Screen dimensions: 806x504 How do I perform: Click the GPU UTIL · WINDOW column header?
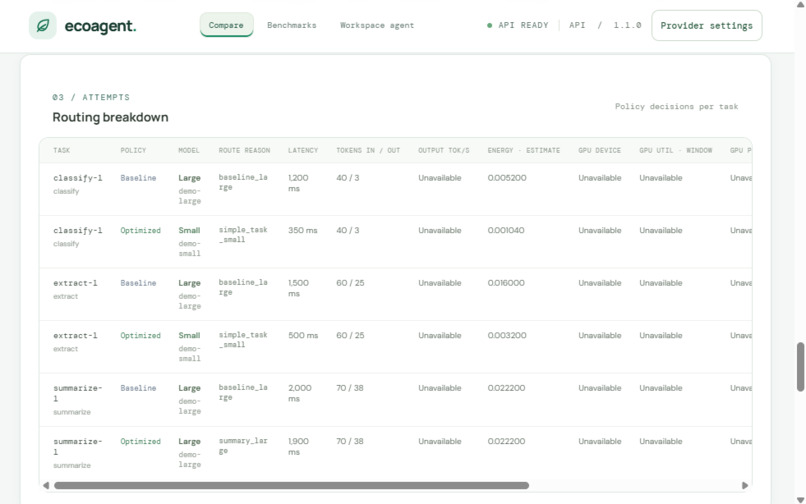pyautogui.click(x=675, y=150)
